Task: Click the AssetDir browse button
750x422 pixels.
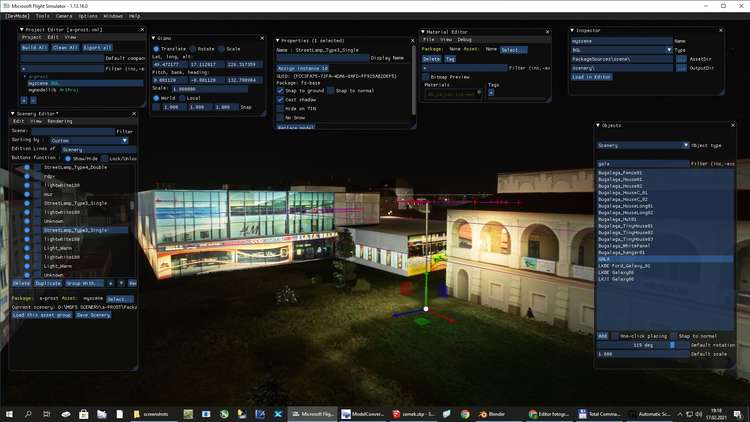Action: (x=681, y=59)
